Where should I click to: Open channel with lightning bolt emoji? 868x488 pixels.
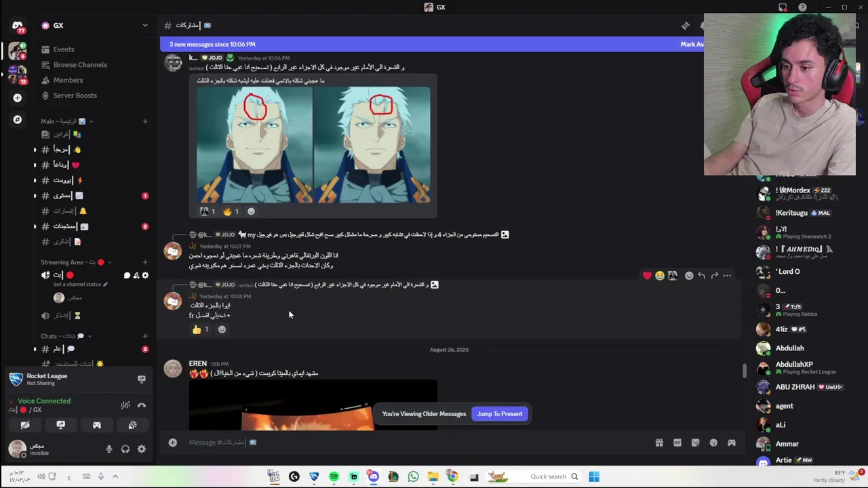pos(94,180)
